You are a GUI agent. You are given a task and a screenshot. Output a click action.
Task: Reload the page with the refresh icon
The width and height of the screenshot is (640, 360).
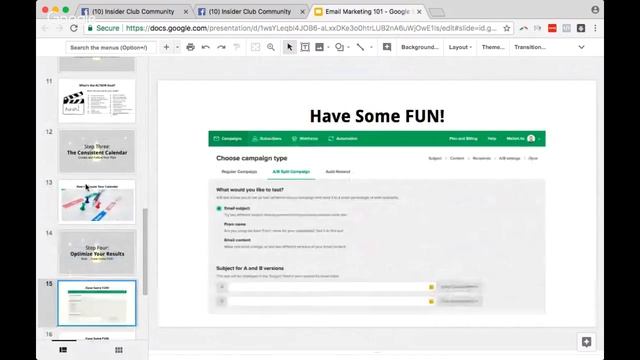74,28
